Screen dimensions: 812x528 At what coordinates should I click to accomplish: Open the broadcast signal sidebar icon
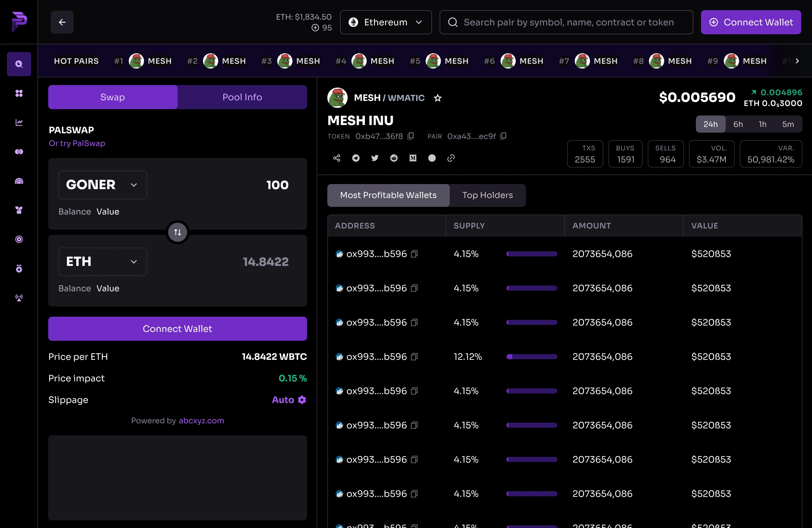point(19,298)
